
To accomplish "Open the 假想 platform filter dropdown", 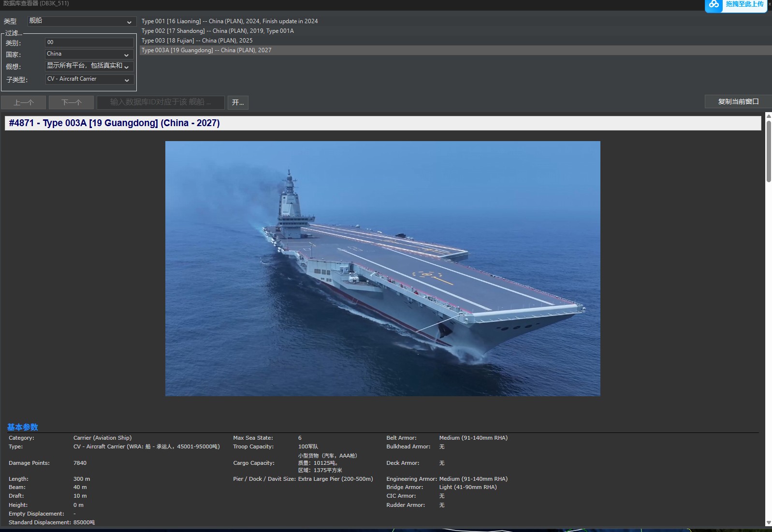I will [x=89, y=66].
